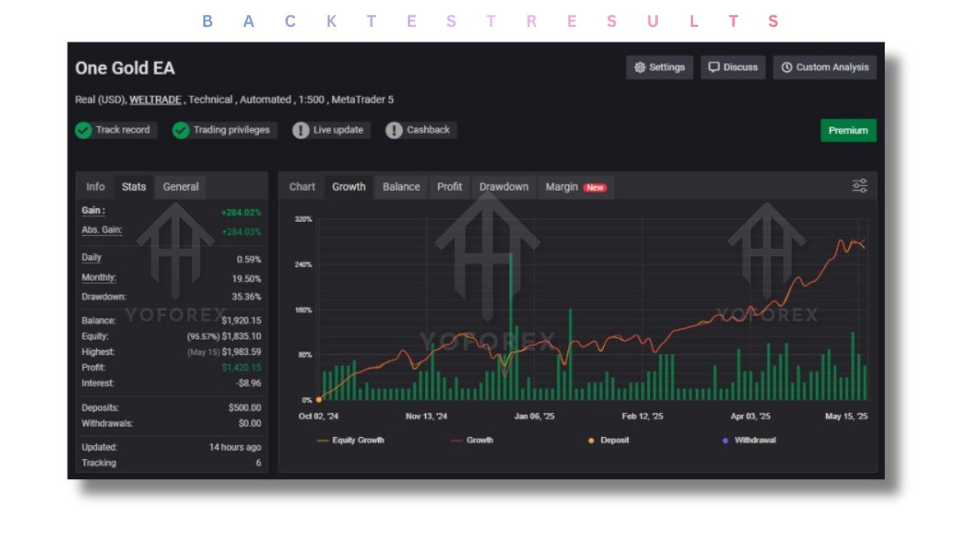The height and width of the screenshot is (551, 980).
Task: Click the Custom Analysis clock icon
Action: (786, 67)
